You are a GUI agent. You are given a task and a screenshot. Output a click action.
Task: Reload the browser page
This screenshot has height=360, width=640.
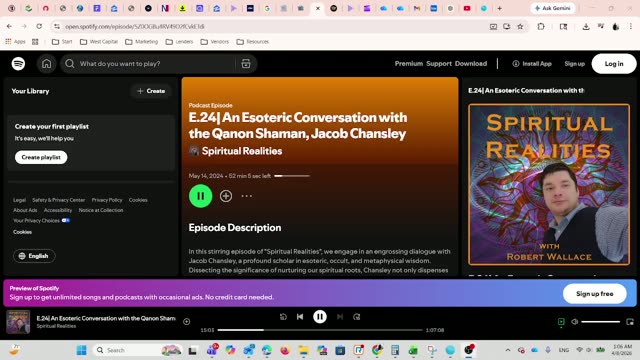39,26
